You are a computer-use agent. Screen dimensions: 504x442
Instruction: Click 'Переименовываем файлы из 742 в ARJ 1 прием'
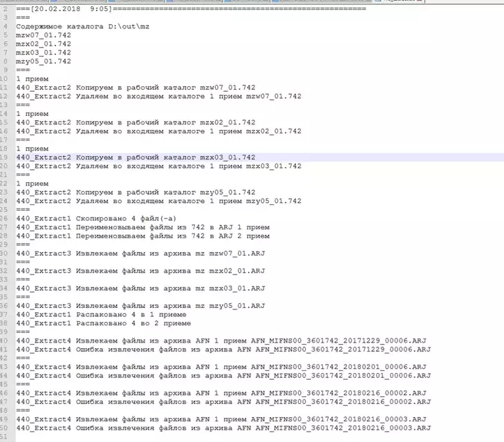coord(142,227)
